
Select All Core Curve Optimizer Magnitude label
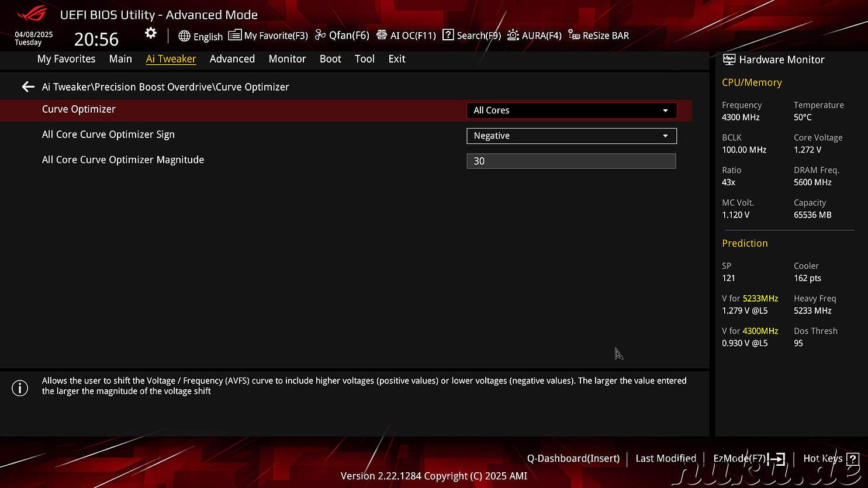(123, 160)
